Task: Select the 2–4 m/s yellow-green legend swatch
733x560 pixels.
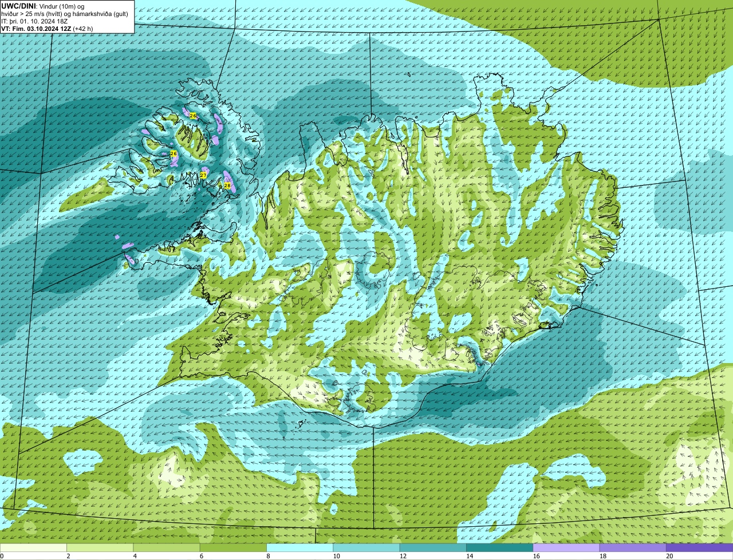Action: point(100,547)
